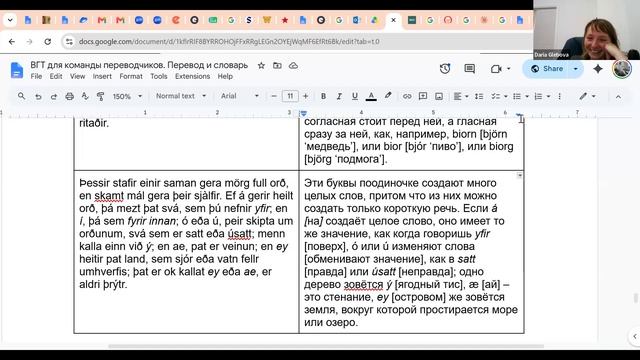Move document to a folder
Image resolution: width=640 pixels, height=360 pixels.
click(277, 65)
